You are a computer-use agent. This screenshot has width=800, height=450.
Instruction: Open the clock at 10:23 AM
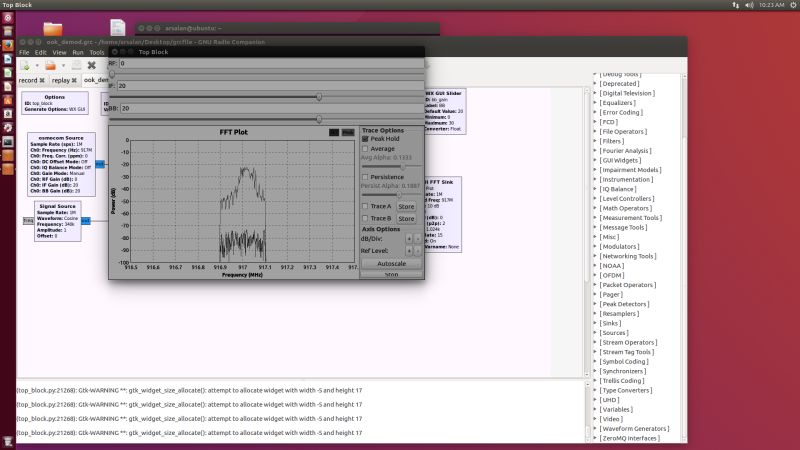771,5
